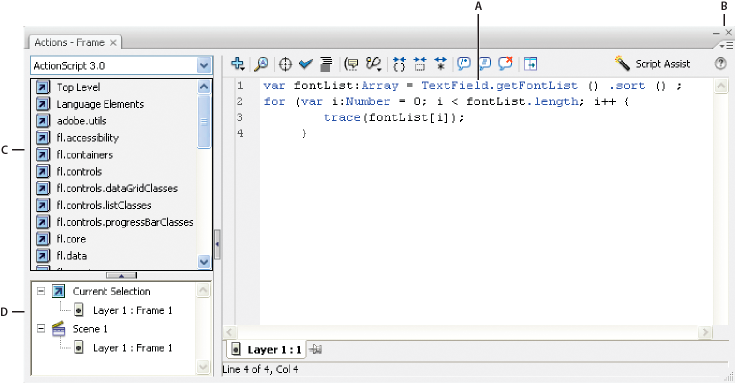Open the Help question mark icon

(x=720, y=64)
